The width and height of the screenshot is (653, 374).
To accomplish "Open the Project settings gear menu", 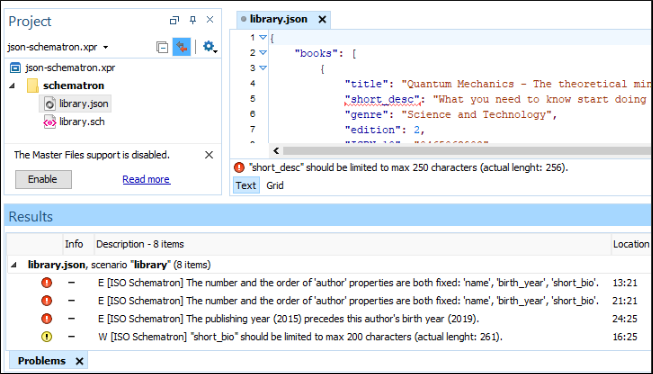I will [209, 47].
